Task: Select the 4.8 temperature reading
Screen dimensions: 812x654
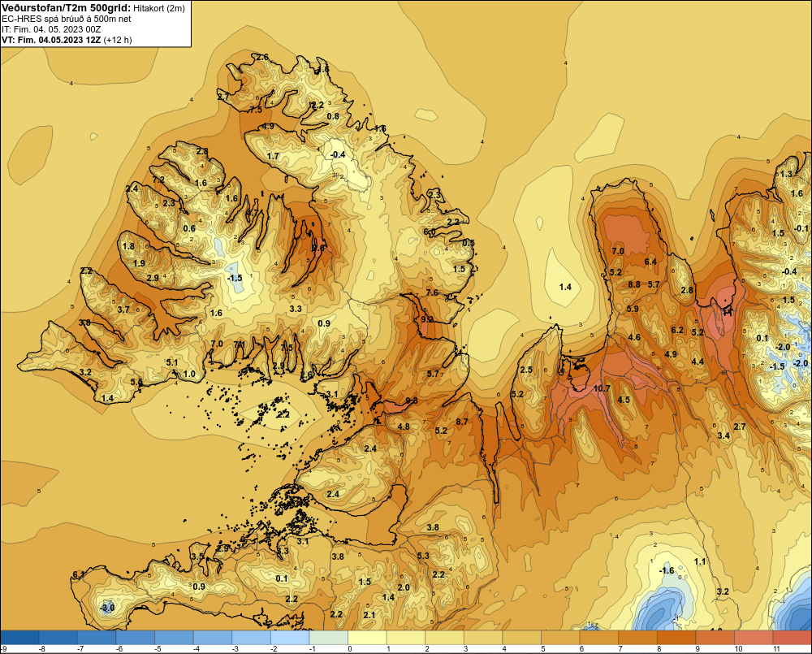Action: (x=404, y=427)
